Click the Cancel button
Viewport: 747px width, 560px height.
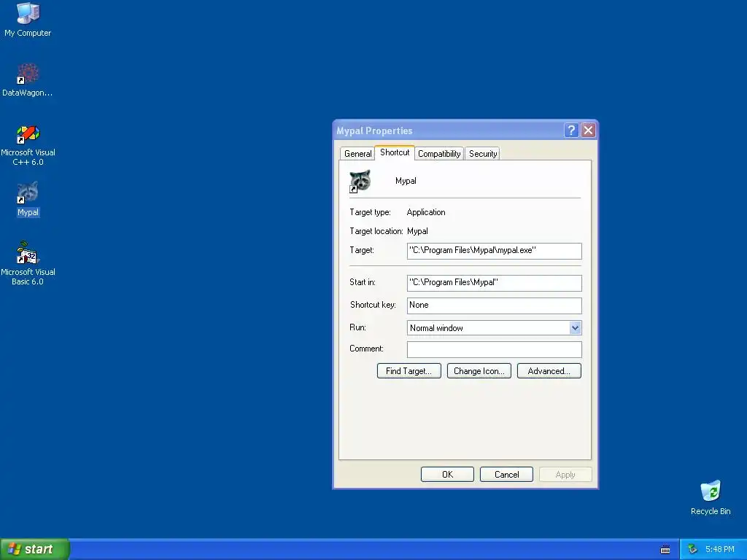tap(506, 474)
